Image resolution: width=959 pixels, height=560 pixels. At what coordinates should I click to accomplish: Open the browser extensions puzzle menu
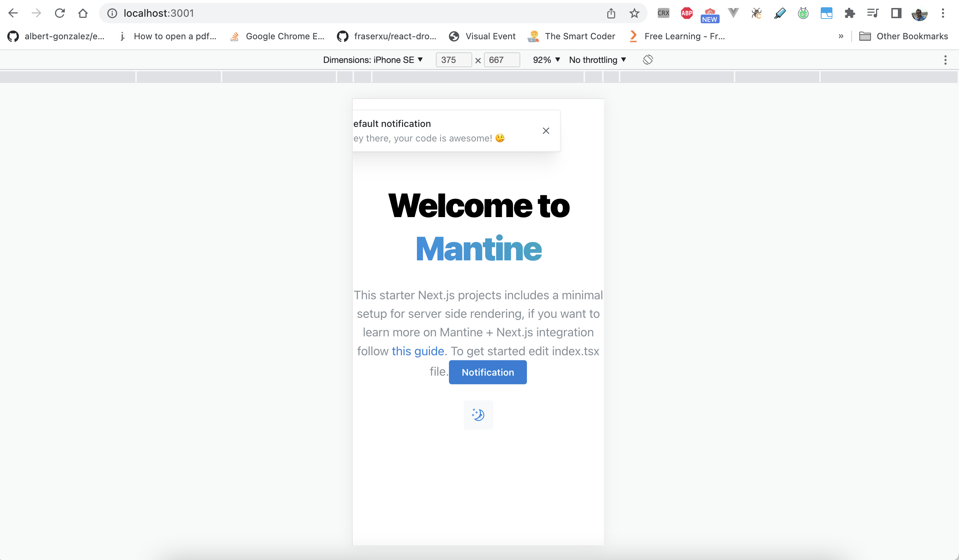tap(850, 13)
